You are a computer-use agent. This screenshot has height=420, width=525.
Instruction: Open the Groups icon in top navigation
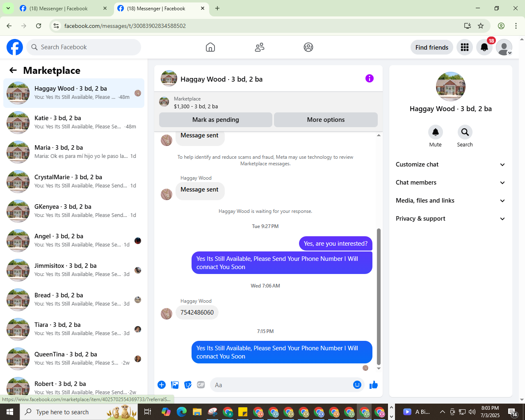(x=308, y=47)
